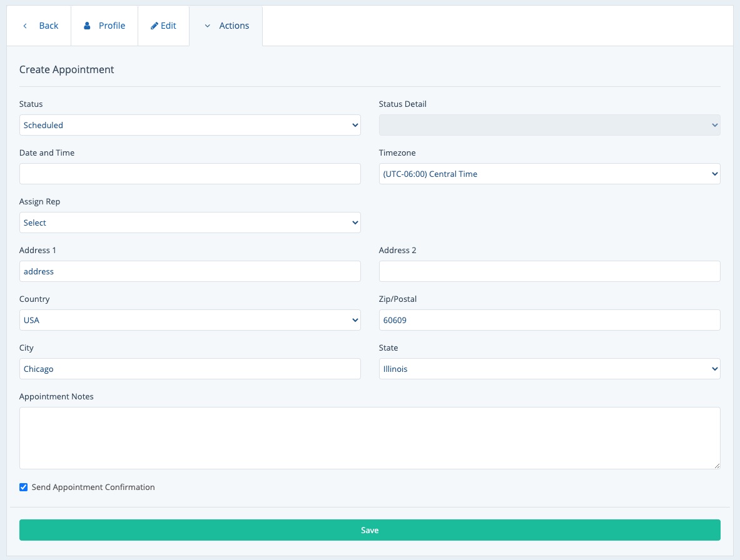The height and width of the screenshot is (560, 740).
Task: Uncheck Send Appointment Confirmation checkbox
Action: pyautogui.click(x=24, y=487)
